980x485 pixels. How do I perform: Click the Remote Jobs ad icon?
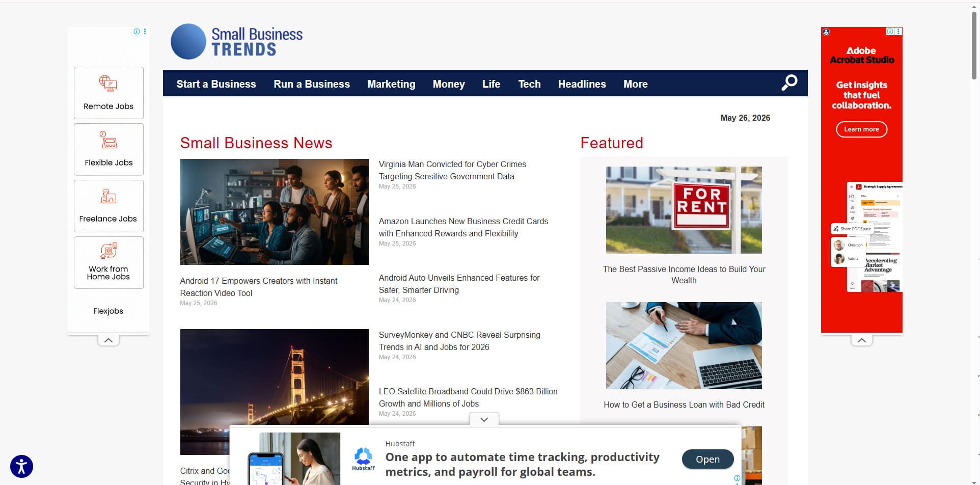[108, 83]
